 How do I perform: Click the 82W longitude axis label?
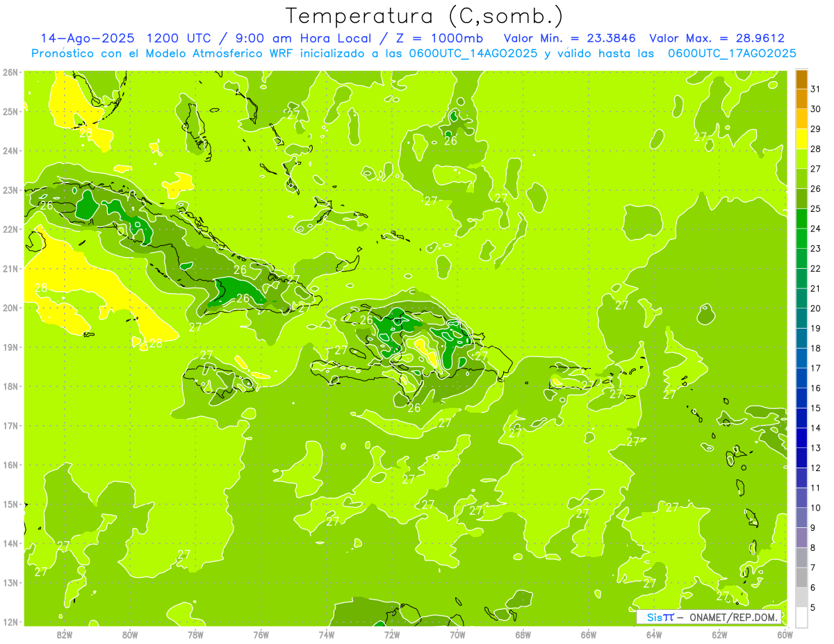65,634
